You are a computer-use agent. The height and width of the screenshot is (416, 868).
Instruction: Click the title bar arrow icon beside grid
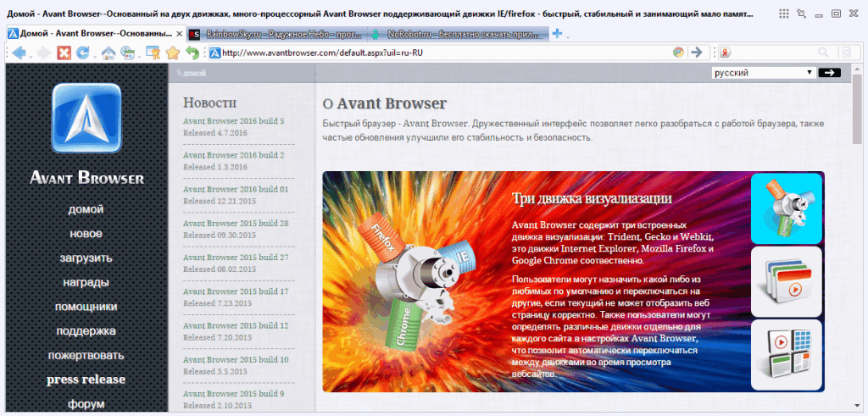(x=801, y=14)
